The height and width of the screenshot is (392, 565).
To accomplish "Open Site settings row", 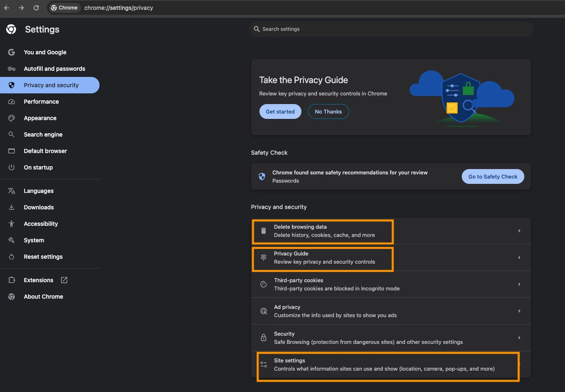I will 391,364.
